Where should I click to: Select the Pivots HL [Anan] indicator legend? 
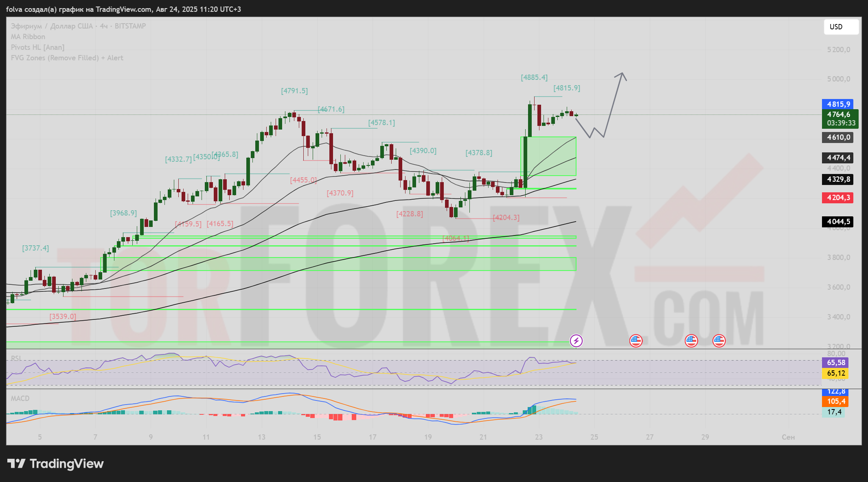point(37,47)
